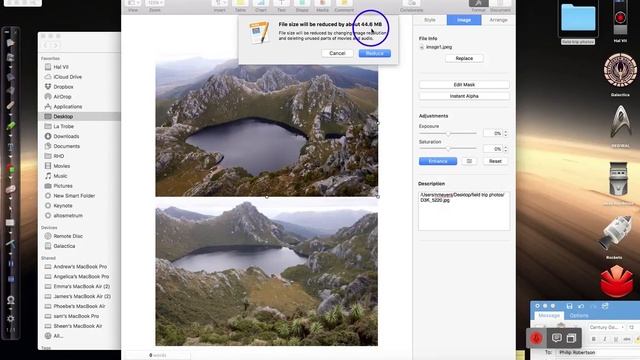This screenshot has width=640, height=360.
Task: Click the Comment toolbar icon
Action: [x=344, y=5]
